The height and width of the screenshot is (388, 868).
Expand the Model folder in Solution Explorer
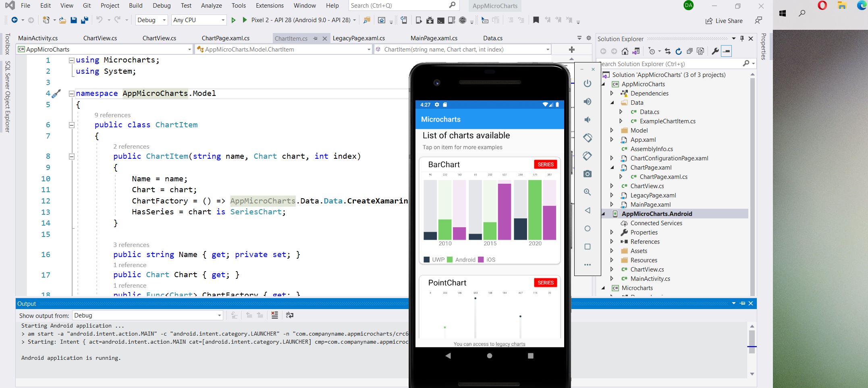click(x=612, y=130)
